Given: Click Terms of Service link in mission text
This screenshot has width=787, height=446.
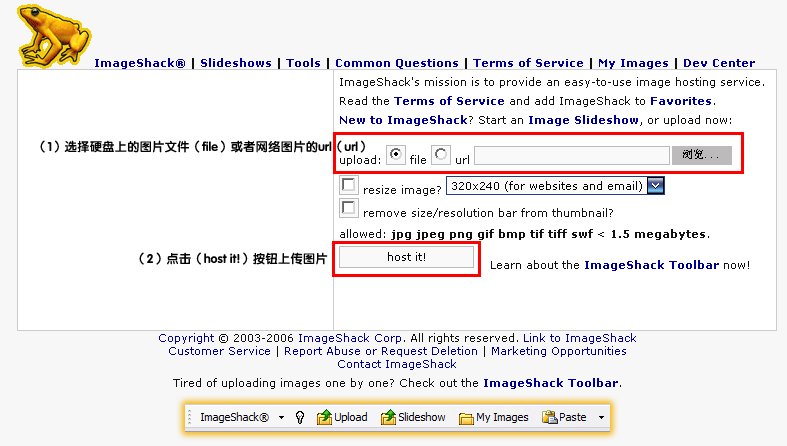Looking at the screenshot, I should point(449,101).
